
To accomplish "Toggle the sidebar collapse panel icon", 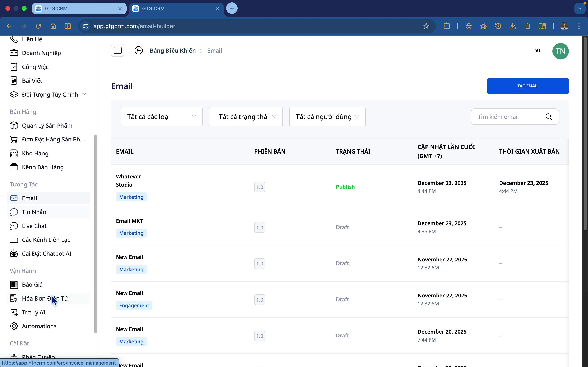I will pyautogui.click(x=118, y=51).
